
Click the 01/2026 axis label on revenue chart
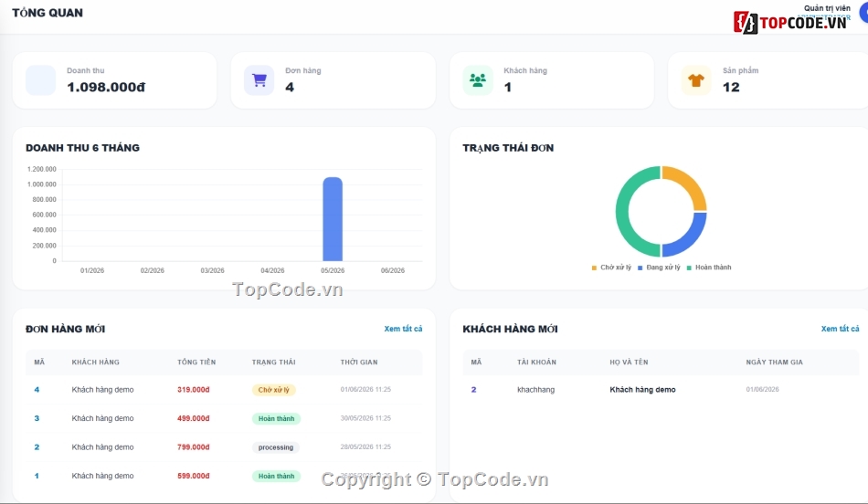[x=92, y=270]
